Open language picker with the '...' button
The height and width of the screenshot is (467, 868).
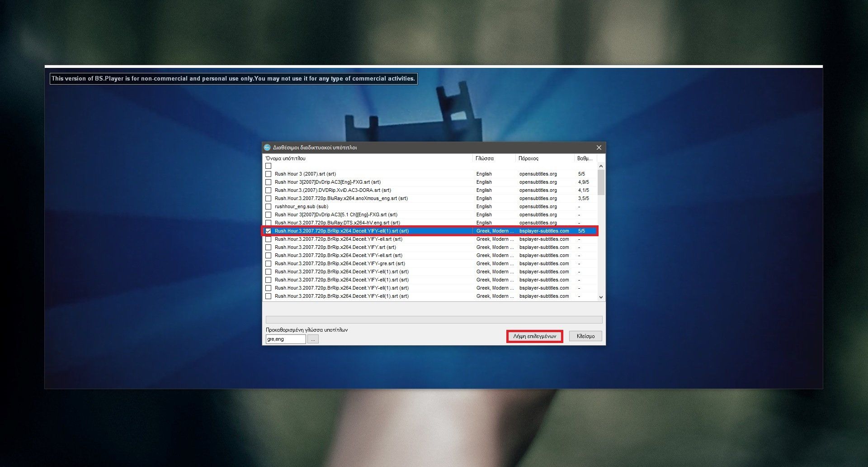click(313, 339)
